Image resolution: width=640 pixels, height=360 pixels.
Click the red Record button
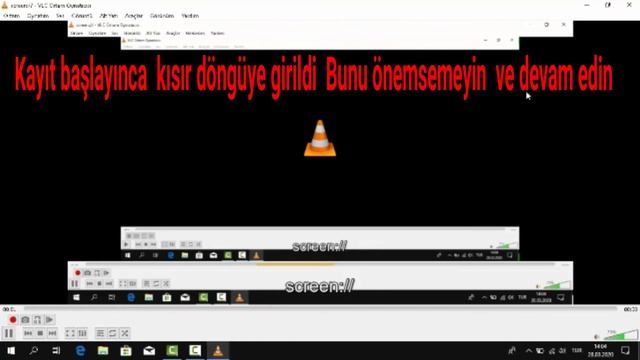point(13,320)
